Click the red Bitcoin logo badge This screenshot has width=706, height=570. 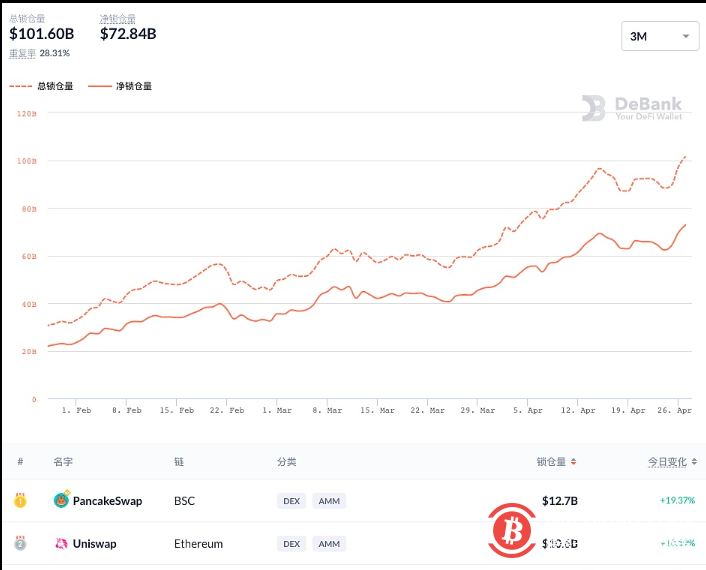click(515, 528)
